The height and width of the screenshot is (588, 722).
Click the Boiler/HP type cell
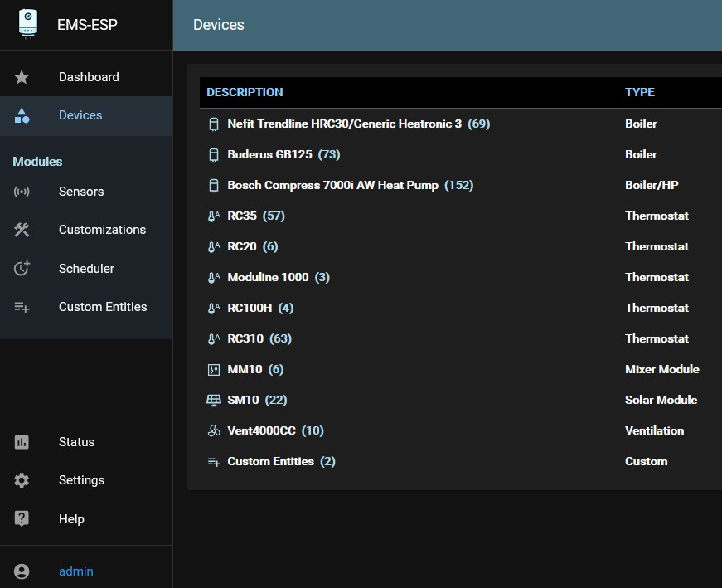click(x=652, y=185)
